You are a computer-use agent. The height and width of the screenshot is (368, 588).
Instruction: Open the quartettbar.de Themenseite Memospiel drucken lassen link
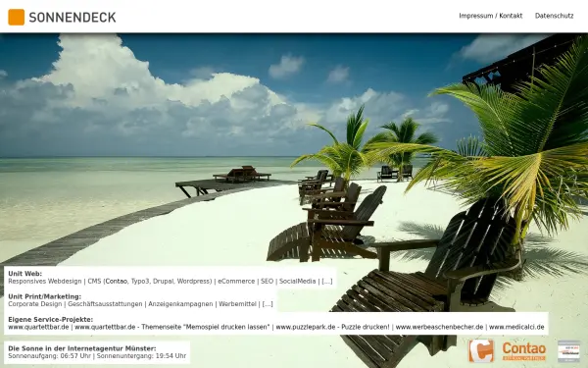point(172,327)
